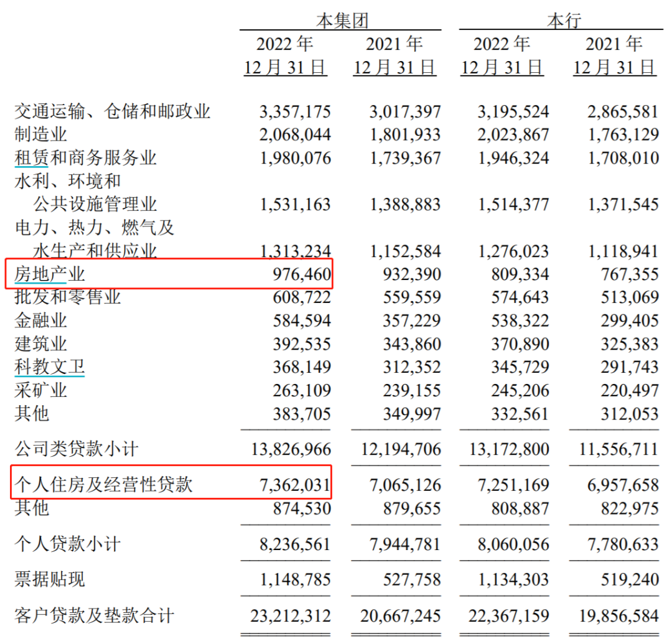Image resolution: width=672 pixels, height=644 pixels.
Task: Select the 公司类贷款小计 subtotal label
Action: click(77, 449)
